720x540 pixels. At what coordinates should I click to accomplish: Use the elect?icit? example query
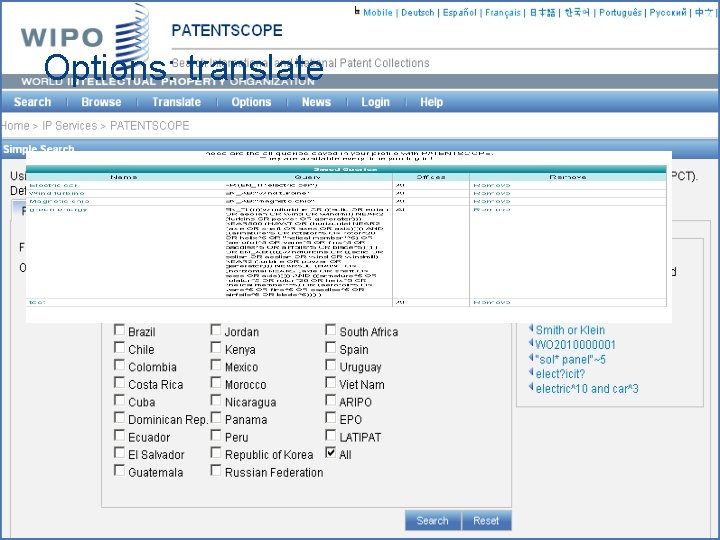pos(560,374)
